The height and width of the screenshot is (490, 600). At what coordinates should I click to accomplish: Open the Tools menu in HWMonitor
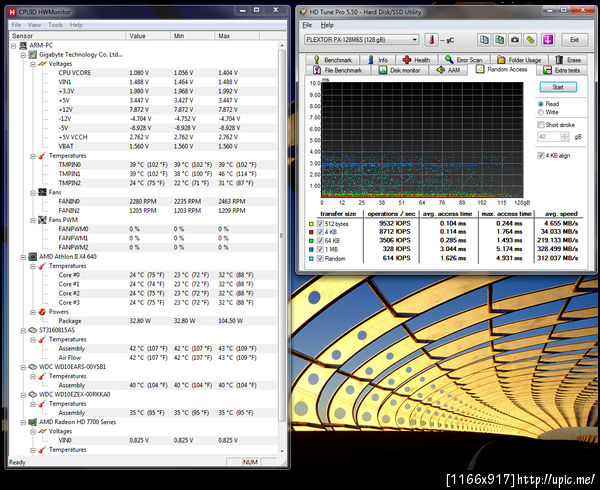click(55, 25)
